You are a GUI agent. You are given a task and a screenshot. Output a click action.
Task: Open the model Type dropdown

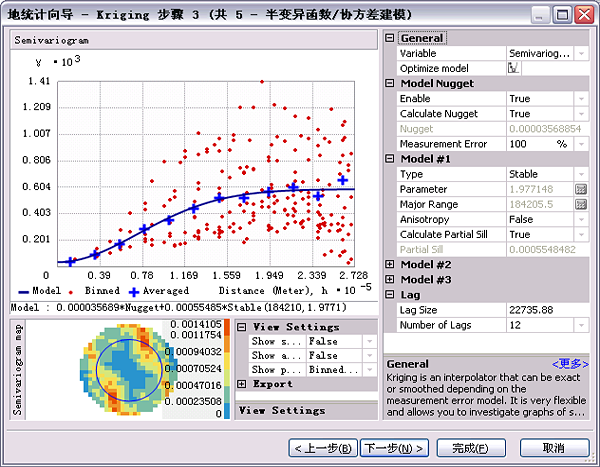580,174
